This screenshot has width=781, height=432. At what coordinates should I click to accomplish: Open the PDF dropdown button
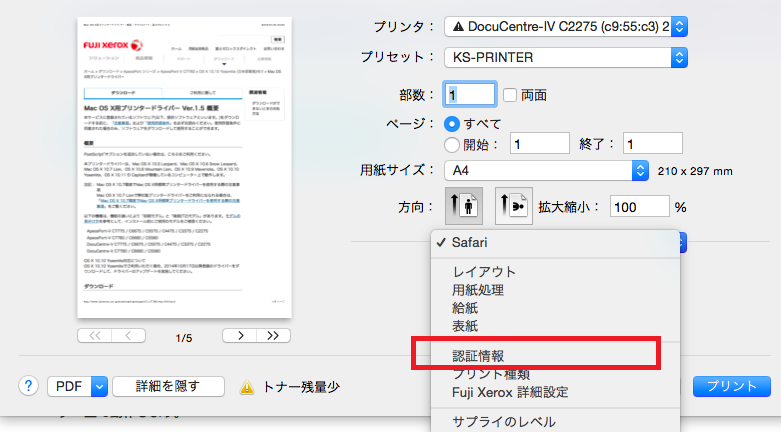99,387
